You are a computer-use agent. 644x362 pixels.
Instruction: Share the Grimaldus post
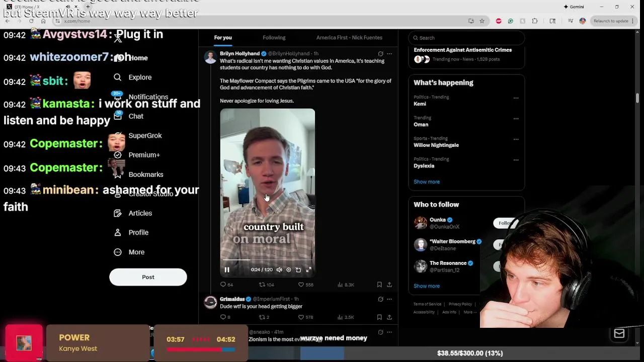[389, 317]
